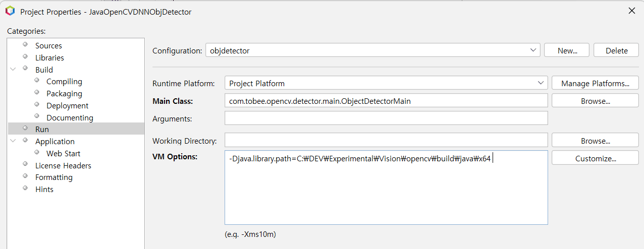
Task: Select Web Start under Application
Action: (63, 154)
